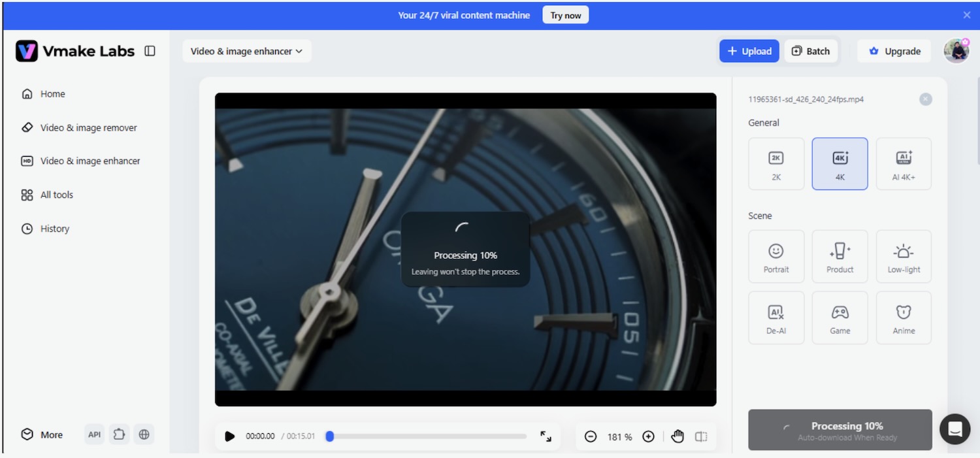Click the API button
980x458 pixels.
(x=95, y=434)
